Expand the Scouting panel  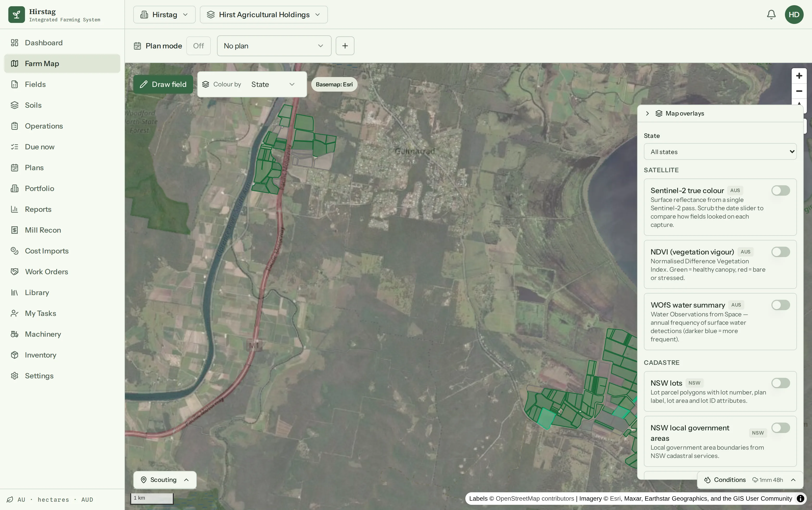[164, 480]
